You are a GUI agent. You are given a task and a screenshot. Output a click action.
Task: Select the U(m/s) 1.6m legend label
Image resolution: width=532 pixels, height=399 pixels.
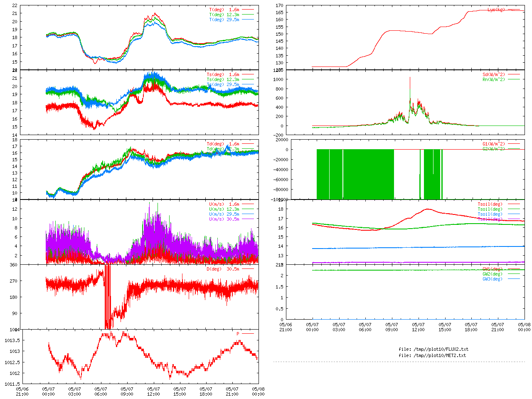pyautogui.click(x=224, y=204)
